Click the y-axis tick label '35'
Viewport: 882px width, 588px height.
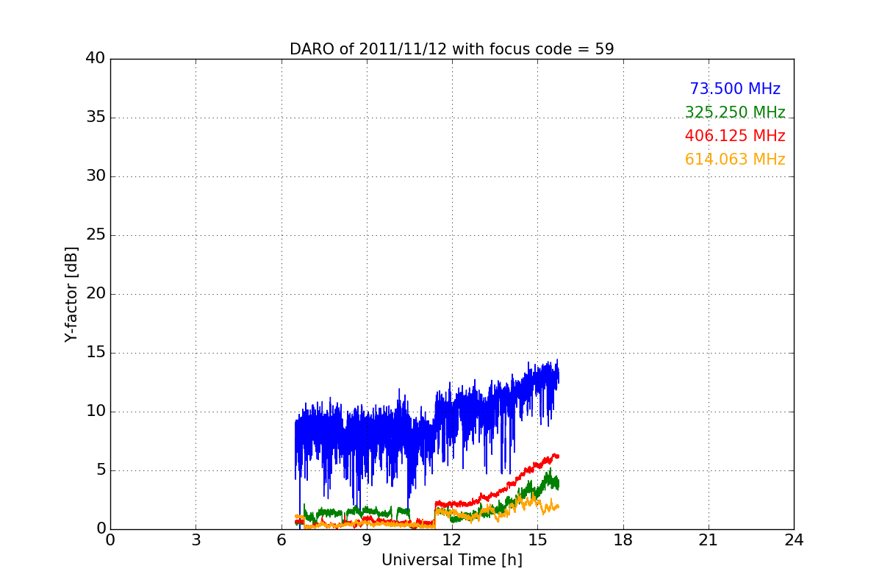96,118
